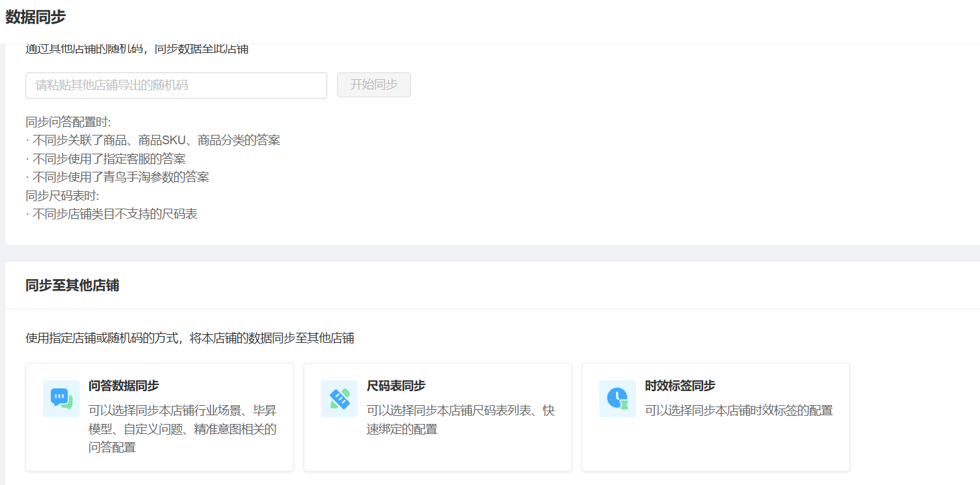Viewport: 980px width, 485px height.
Task: Click the 开始同步 button
Action: point(374,85)
